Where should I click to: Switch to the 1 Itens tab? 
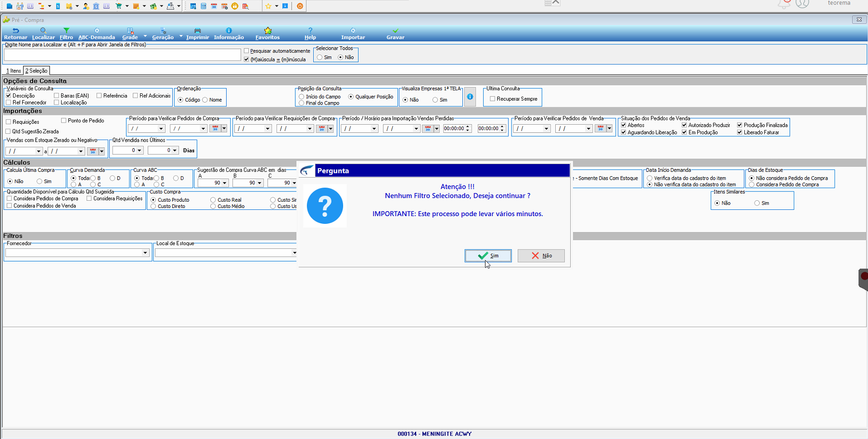(13, 71)
